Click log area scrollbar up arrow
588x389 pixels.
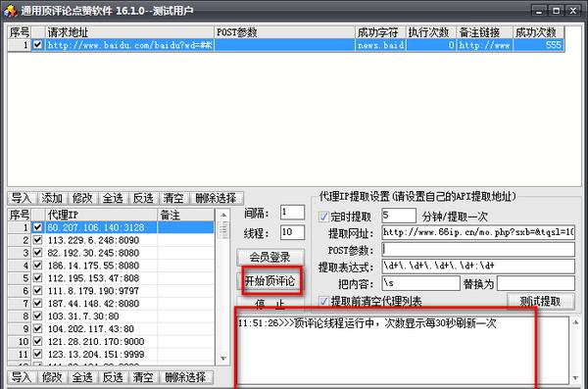[575, 322]
